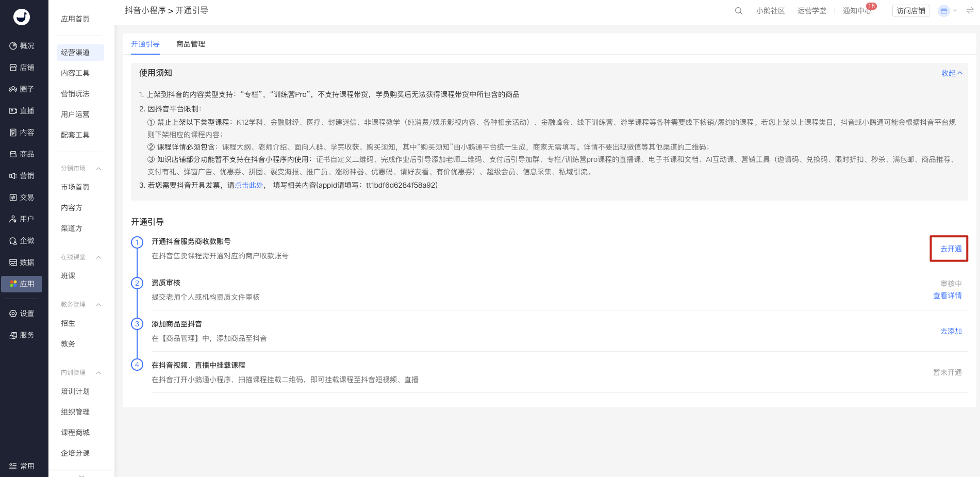Open 圈子 community section in sidebar
Image resolution: width=980 pixels, height=477 pixels.
click(22, 89)
